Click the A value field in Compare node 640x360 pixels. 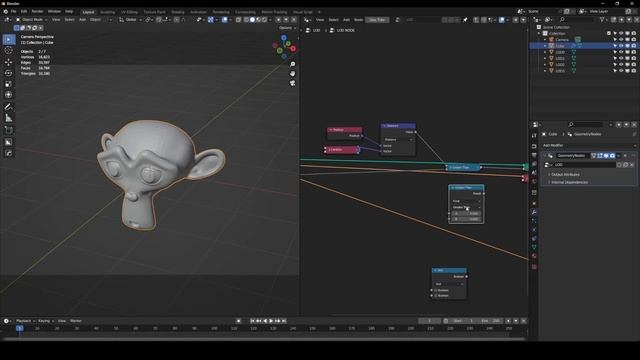[x=466, y=213]
